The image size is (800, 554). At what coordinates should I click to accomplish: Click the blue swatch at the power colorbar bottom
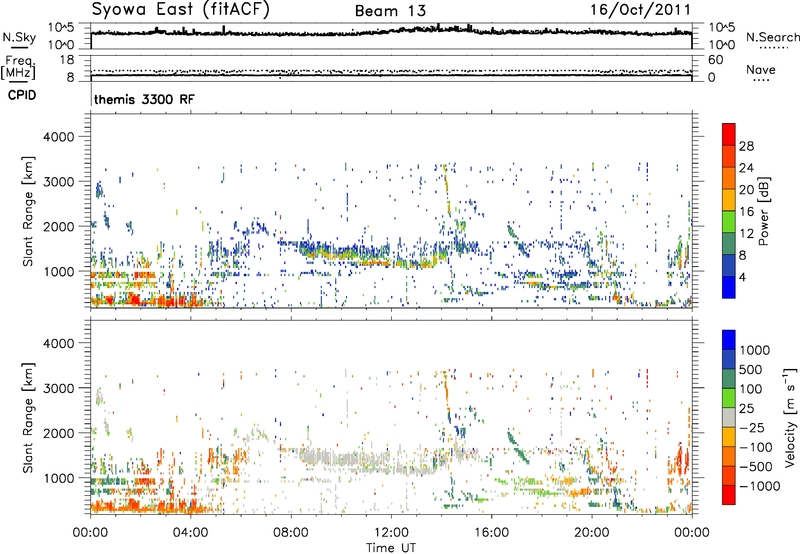click(x=729, y=287)
